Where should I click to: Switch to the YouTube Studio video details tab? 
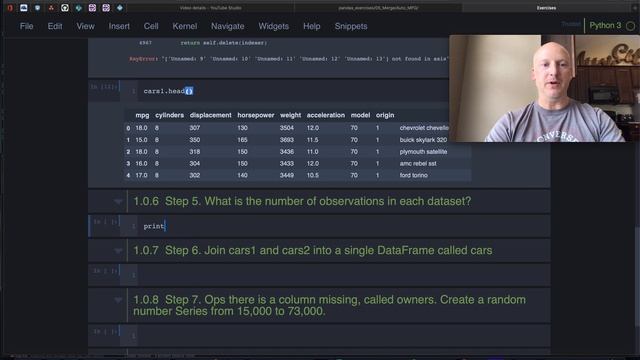[210, 8]
